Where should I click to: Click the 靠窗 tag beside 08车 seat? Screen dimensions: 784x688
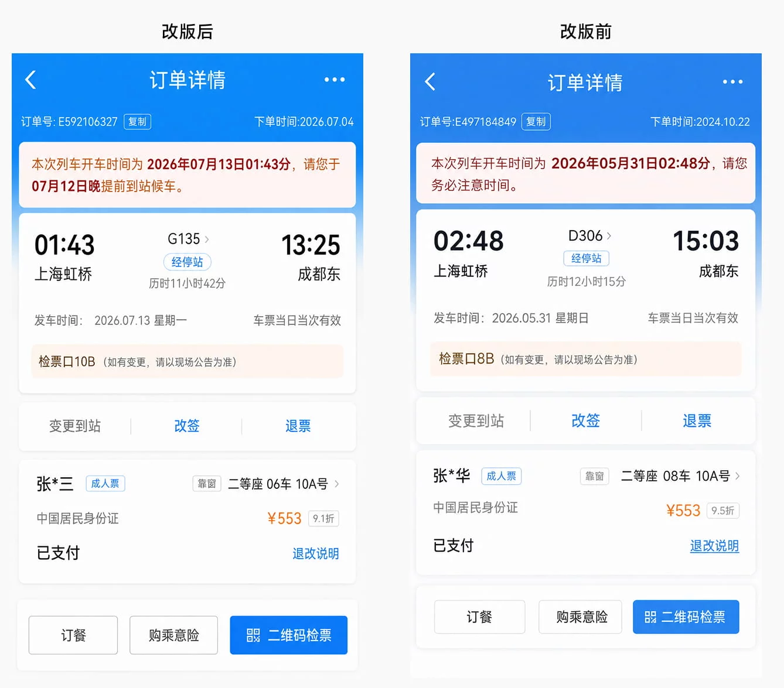tap(595, 476)
